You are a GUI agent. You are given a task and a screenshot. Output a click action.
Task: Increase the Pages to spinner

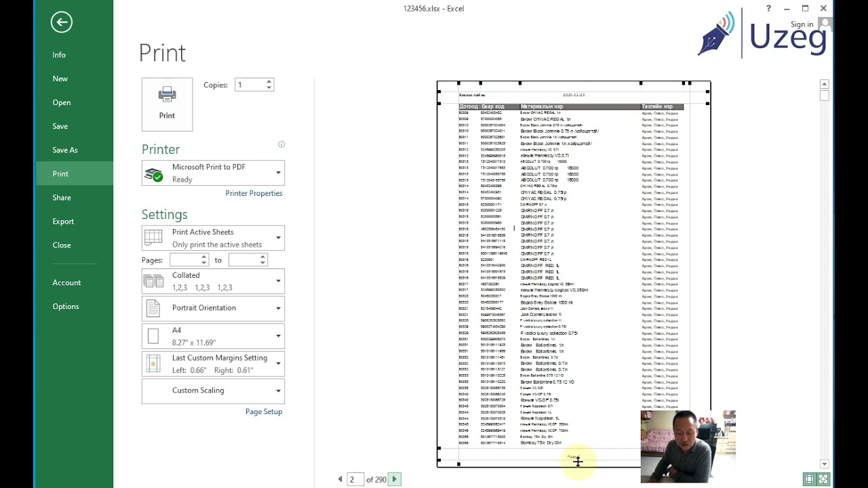[263, 257]
